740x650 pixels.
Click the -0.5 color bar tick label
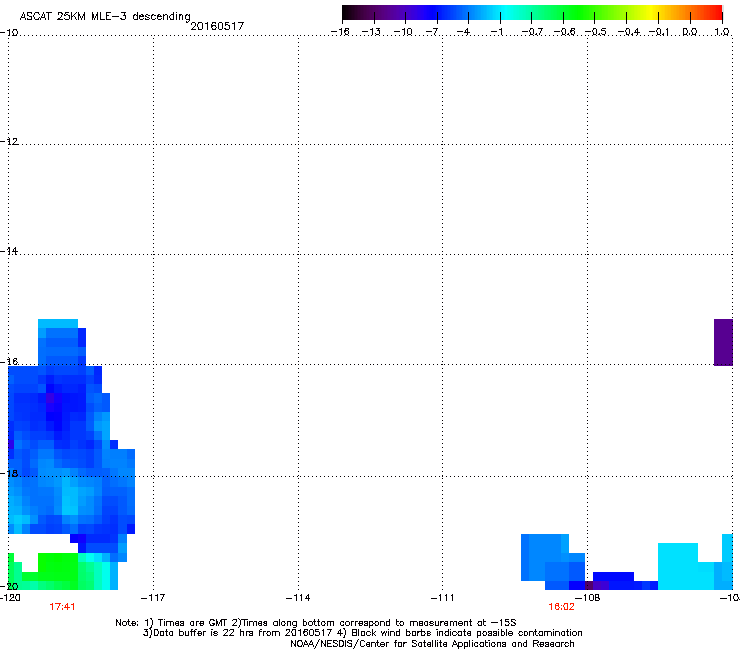point(596,32)
